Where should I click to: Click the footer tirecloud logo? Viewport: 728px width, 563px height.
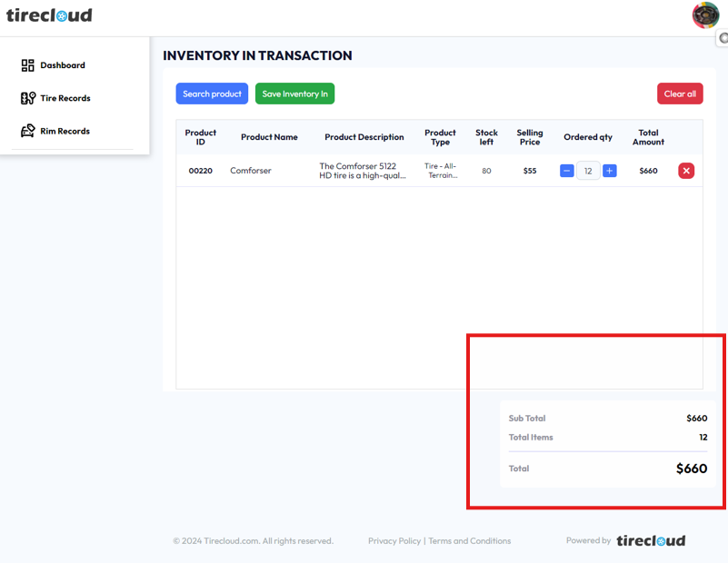coord(651,540)
